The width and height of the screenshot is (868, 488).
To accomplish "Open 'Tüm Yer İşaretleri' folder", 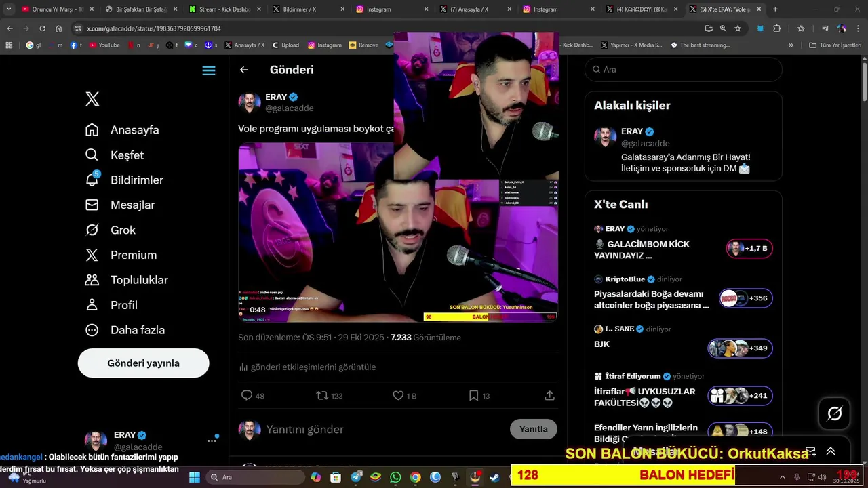I will click(x=835, y=45).
